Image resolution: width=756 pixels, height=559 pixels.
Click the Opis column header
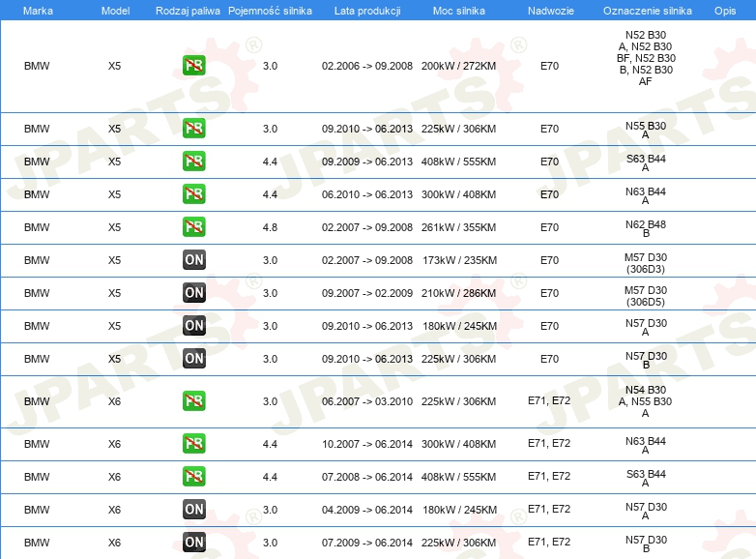coord(724,10)
